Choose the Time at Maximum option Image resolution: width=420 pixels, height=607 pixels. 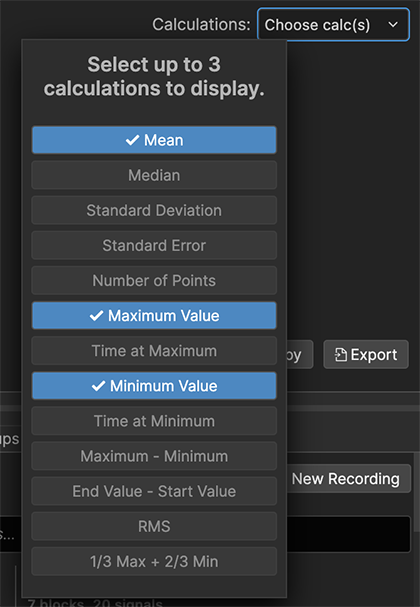click(154, 351)
